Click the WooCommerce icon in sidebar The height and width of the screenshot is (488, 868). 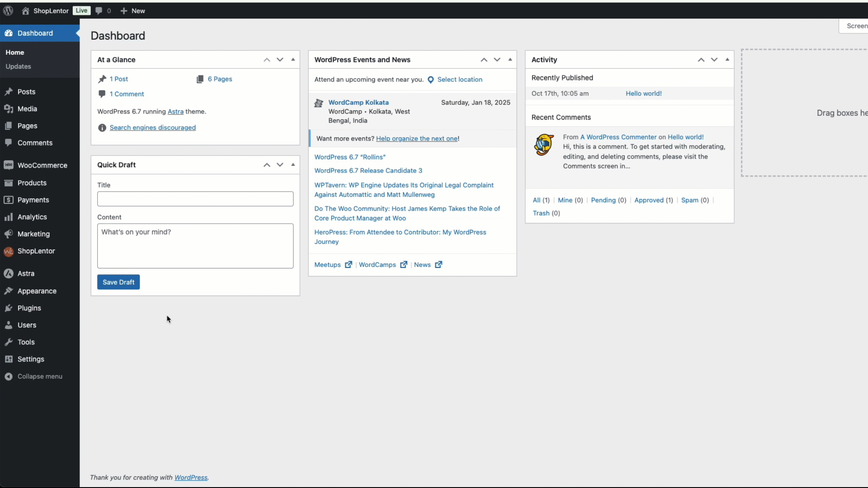[x=9, y=165]
